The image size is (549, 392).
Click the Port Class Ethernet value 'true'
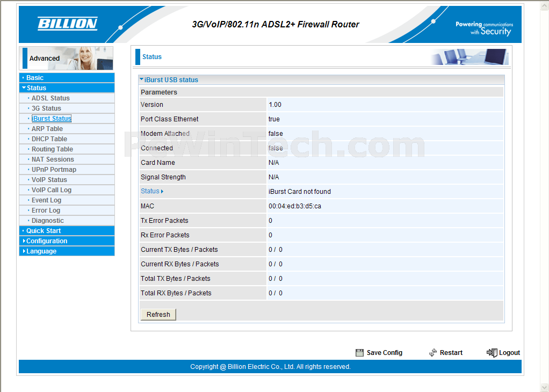(x=274, y=119)
